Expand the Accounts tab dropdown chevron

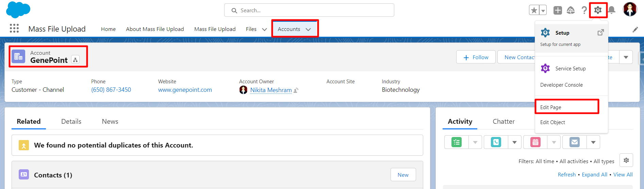308,29
